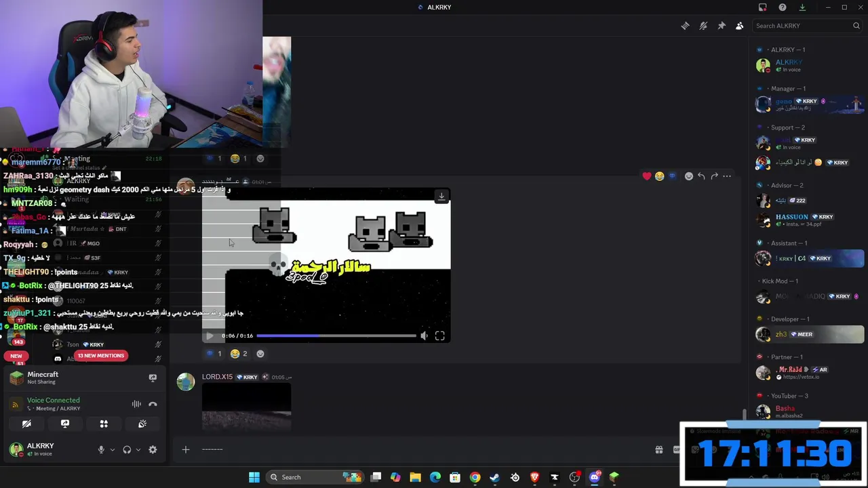
Task: Add heart reaction from message hover bar
Action: [647, 176]
